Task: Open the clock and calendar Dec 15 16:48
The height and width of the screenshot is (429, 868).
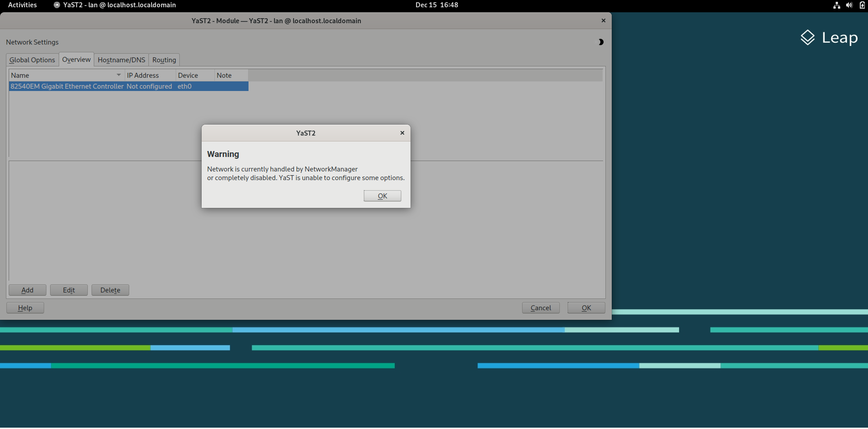Action: [x=437, y=5]
